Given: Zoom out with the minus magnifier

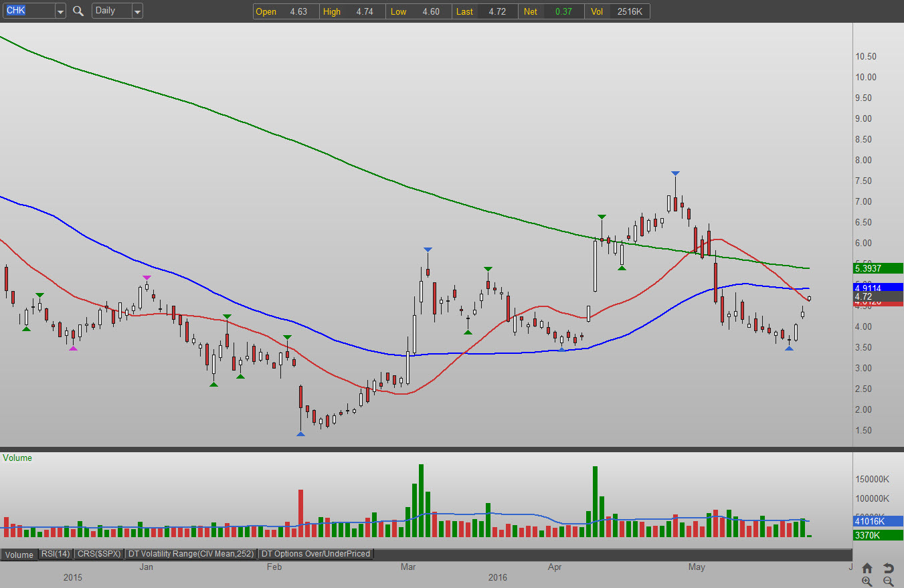Looking at the screenshot, I should [x=888, y=581].
